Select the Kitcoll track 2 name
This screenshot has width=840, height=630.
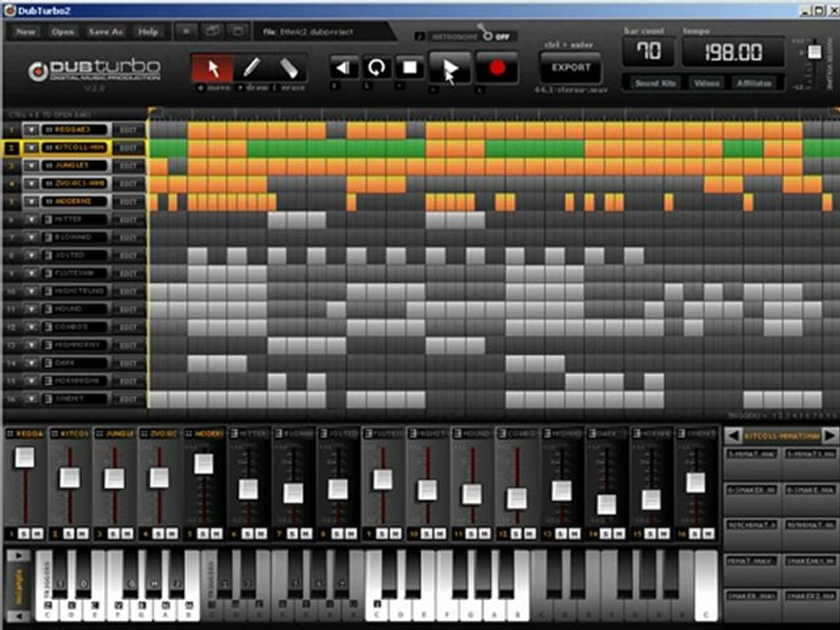click(75, 148)
